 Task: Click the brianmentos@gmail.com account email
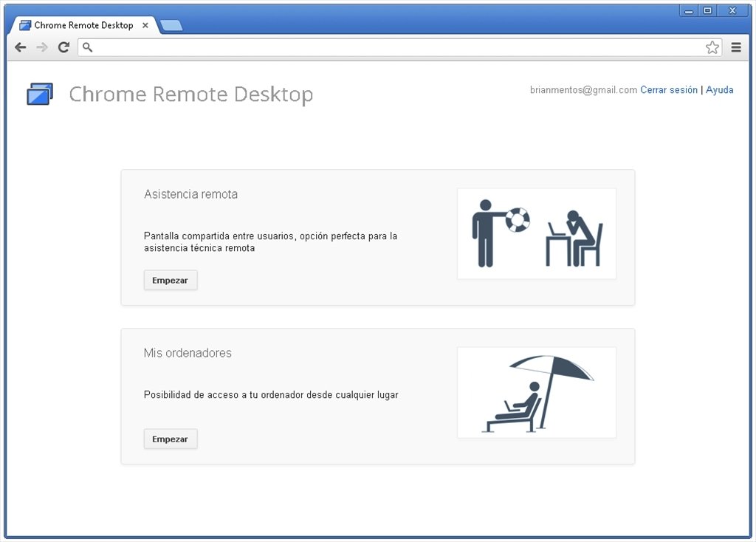coord(583,89)
